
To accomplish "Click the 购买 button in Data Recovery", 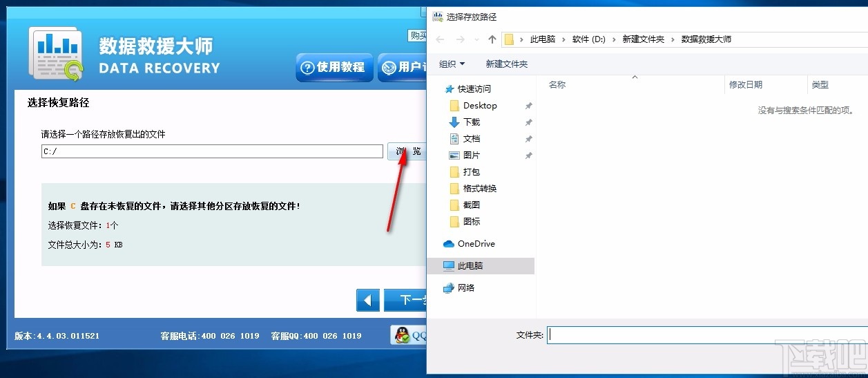I will (417, 36).
